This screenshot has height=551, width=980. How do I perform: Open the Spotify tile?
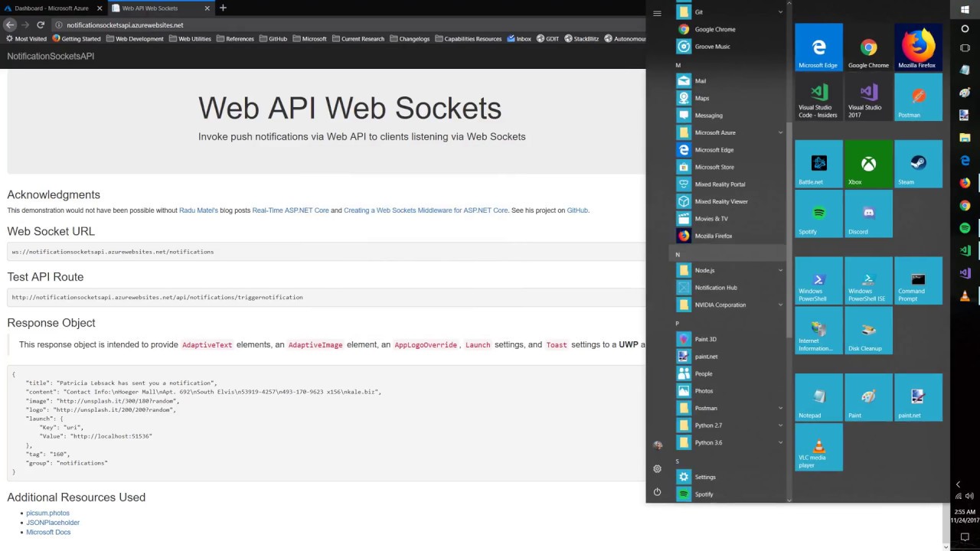click(x=818, y=214)
